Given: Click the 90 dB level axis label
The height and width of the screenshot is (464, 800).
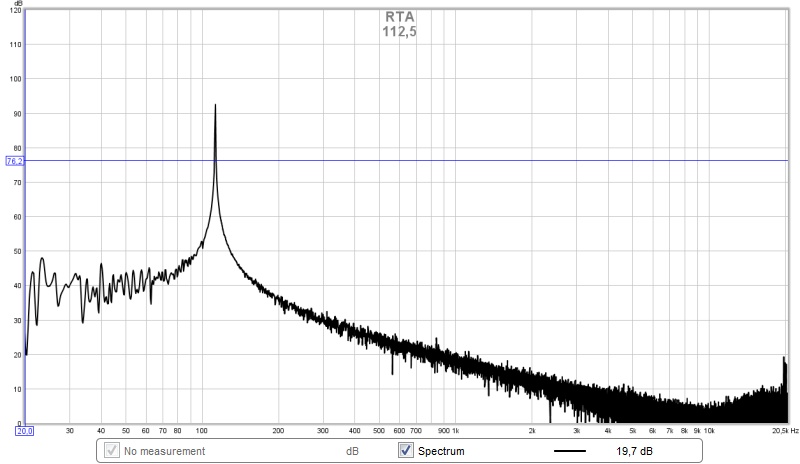Looking at the screenshot, I should (x=17, y=114).
